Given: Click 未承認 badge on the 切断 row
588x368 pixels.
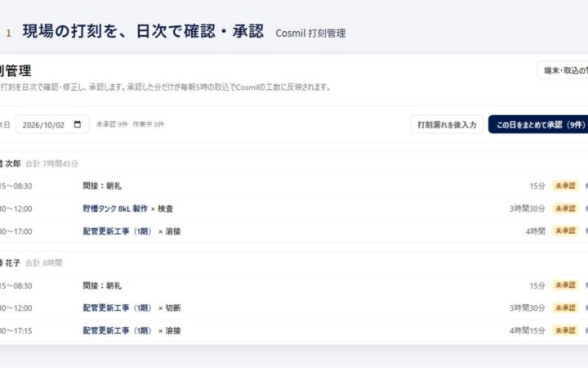Looking at the screenshot, I should pos(565,308).
